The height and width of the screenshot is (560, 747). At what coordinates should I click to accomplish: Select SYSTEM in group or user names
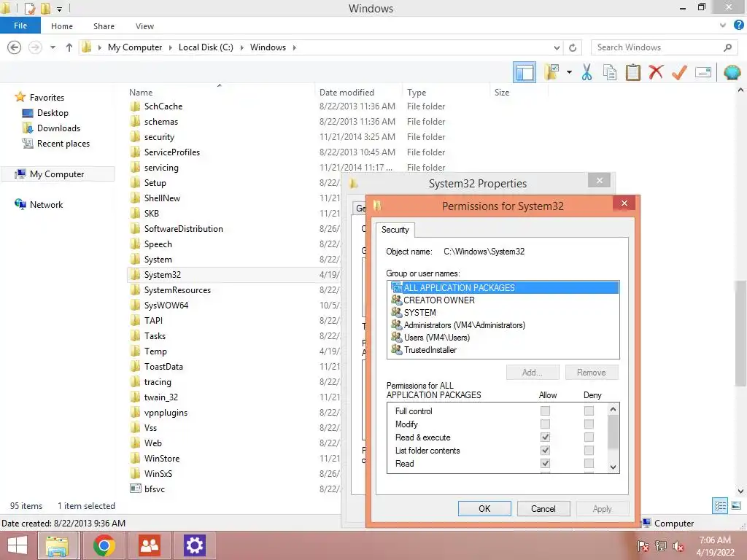[x=503, y=312]
